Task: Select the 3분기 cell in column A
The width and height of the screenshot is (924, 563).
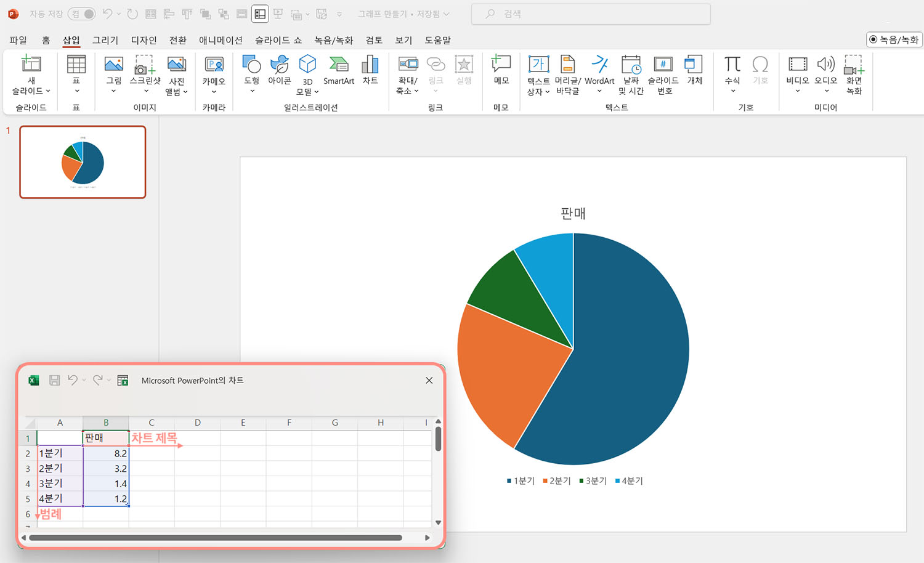Action: (60, 484)
